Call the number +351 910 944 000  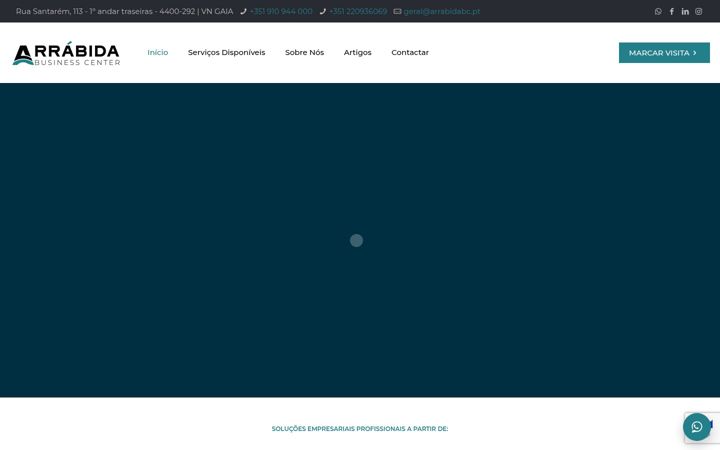(x=281, y=11)
